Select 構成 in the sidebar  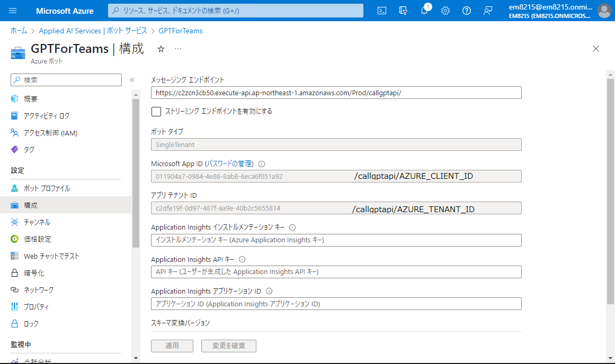[66, 205]
